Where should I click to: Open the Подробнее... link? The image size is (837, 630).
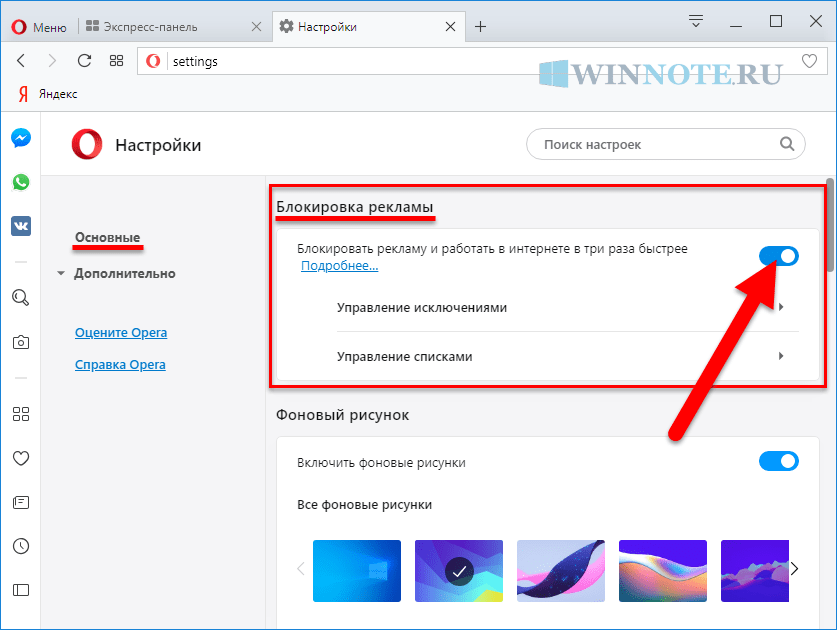339,266
